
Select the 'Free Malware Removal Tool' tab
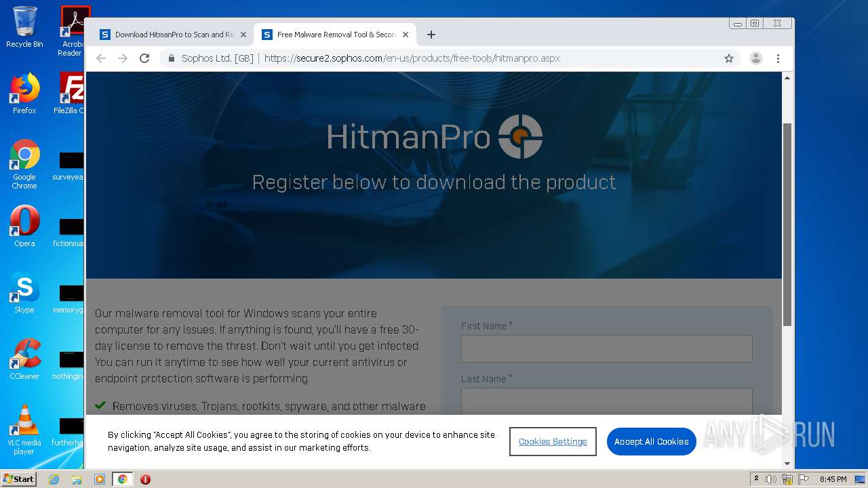click(x=335, y=35)
